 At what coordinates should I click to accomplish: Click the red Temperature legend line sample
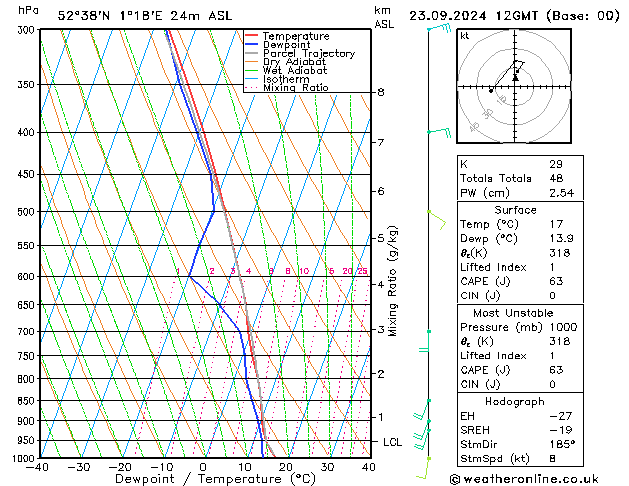coord(251,36)
